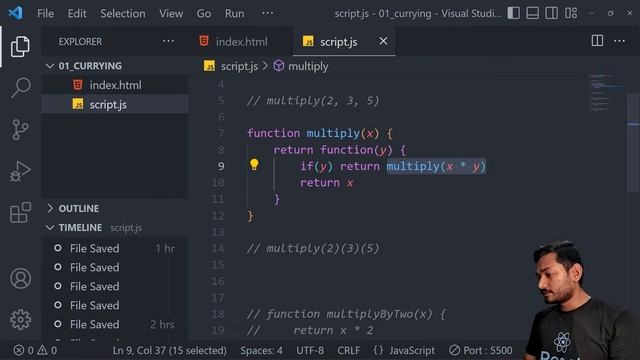Change line endings via CRLF
The width and height of the screenshot is (640, 360).
click(349, 350)
